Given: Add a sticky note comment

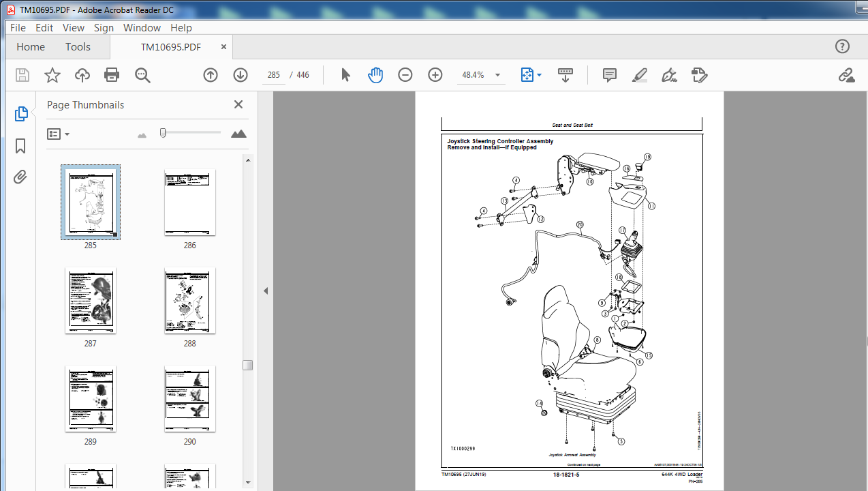Looking at the screenshot, I should pyautogui.click(x=610, y=75).
